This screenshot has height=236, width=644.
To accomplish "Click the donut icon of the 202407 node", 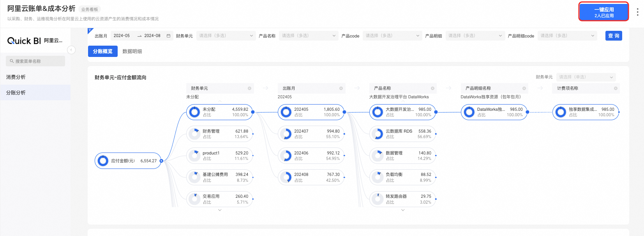I will pos(286,134).
